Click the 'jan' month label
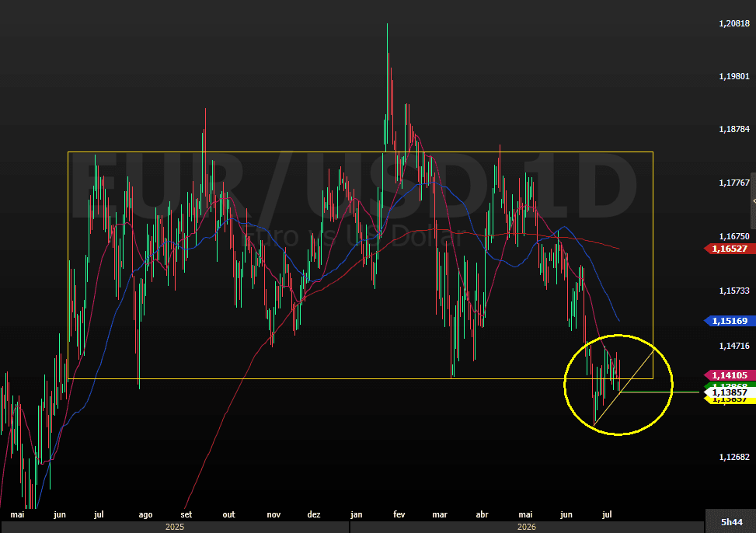This screenshot has height=533, width=756. 357,514
